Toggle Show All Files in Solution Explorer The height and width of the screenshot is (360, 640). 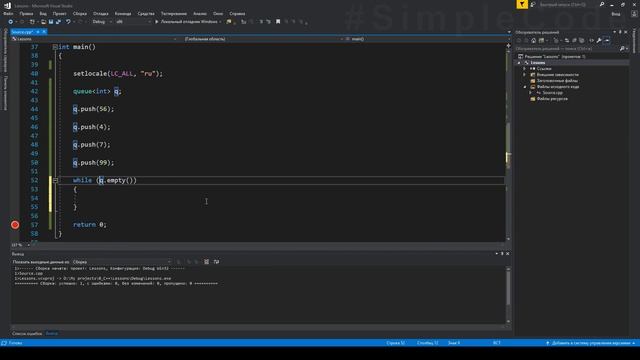582,40
